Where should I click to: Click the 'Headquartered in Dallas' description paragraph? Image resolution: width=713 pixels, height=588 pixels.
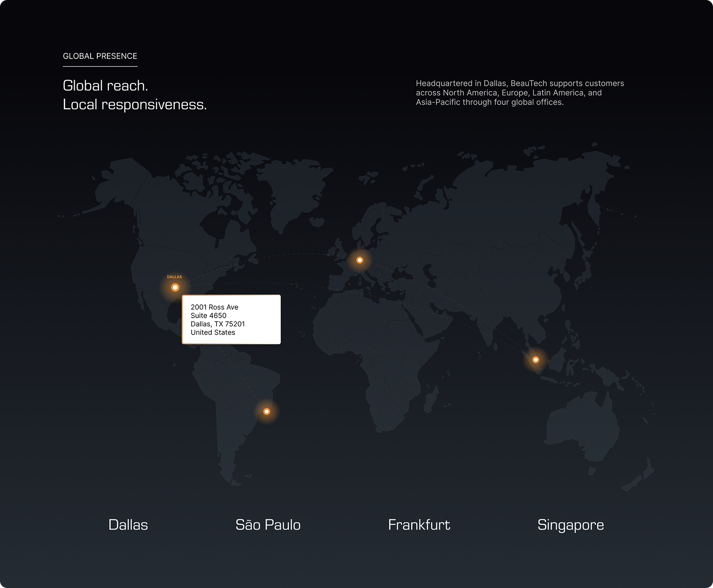pos(520,93)
